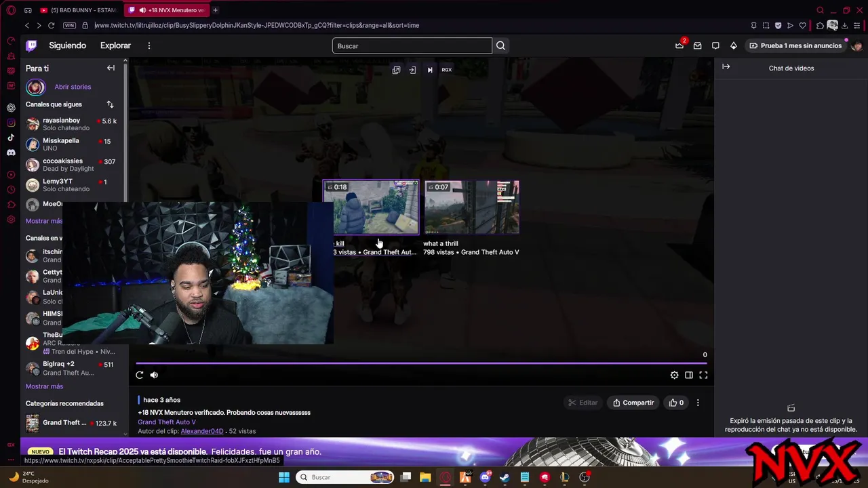Viewport: 868px width, 488px height.
Task: Click the search magnifier button
Action: click(500, 45)
